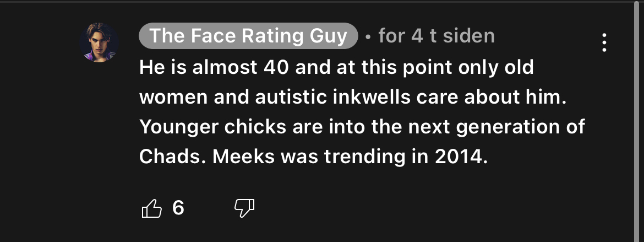Click the comment line starting 'He is almost 40'
The width and height of the screenshot is (644, 242).
click(336, 67)
